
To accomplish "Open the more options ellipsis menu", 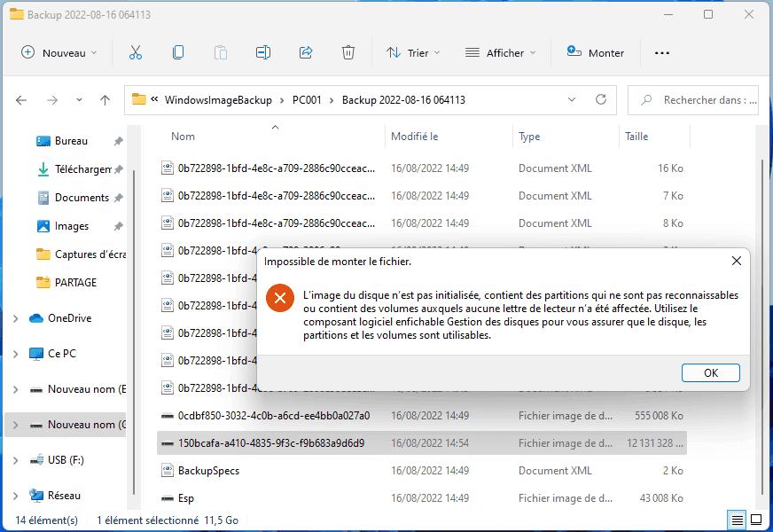I will tap(661, 52).
